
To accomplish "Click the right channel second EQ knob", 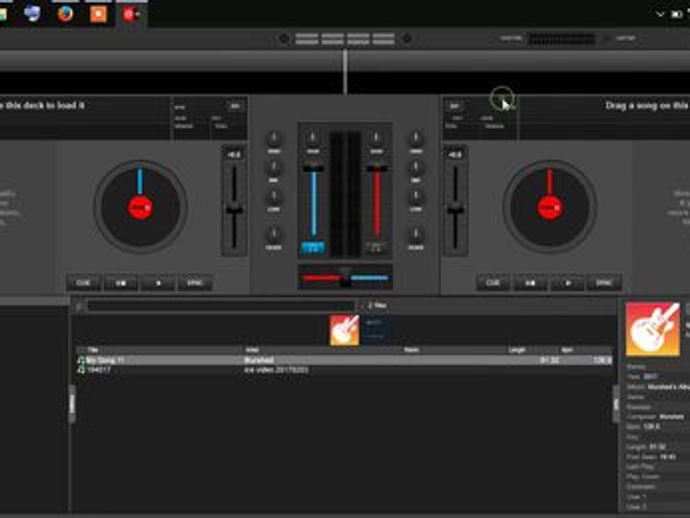I will 416,167.
